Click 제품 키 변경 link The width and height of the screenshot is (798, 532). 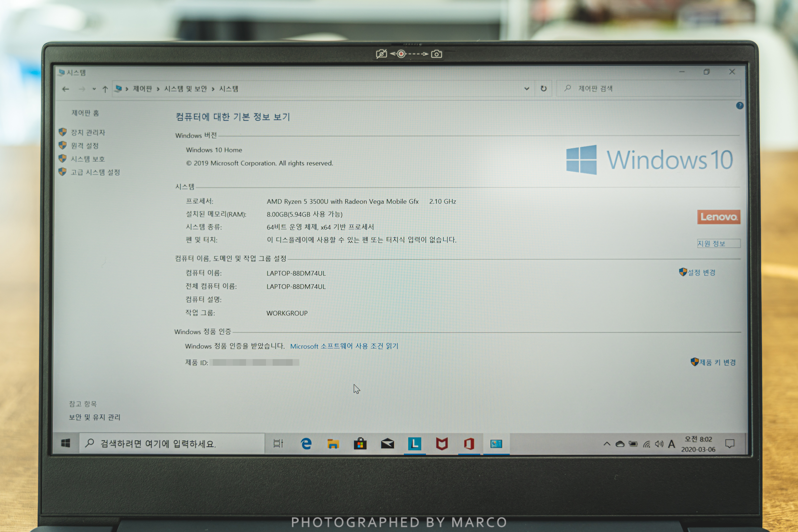(x=717, y=362)
